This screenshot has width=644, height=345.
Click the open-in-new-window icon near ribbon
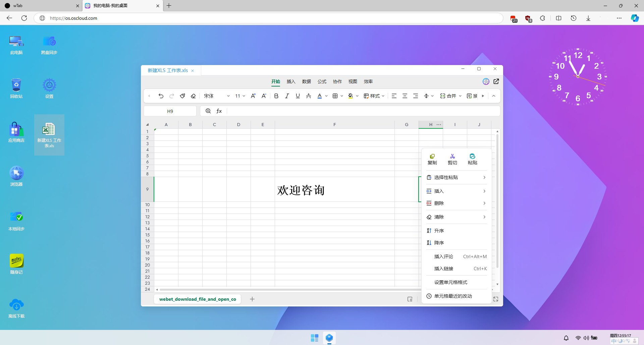point(496,81)
